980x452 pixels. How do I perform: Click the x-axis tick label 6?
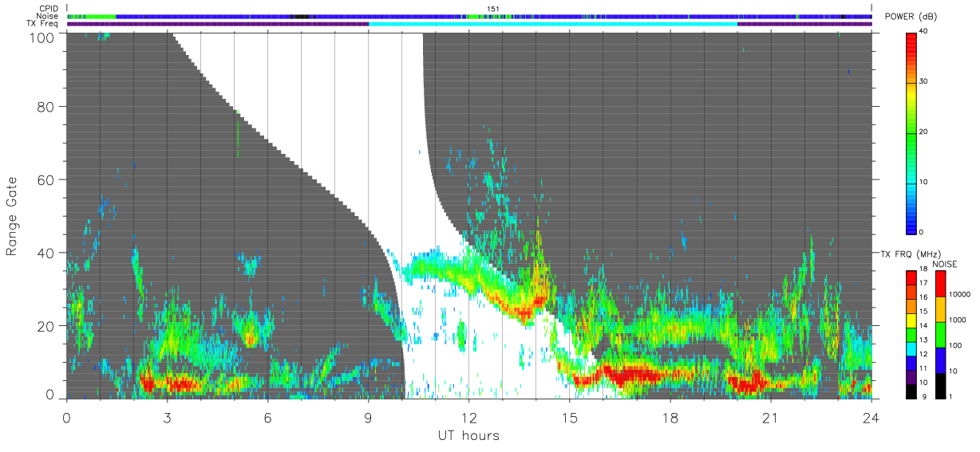(267, 418)
